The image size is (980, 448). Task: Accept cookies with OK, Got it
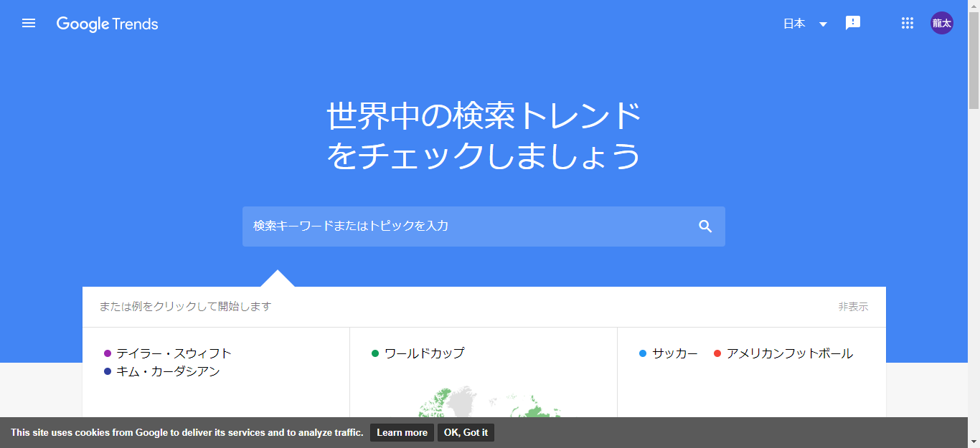(466, 432)
